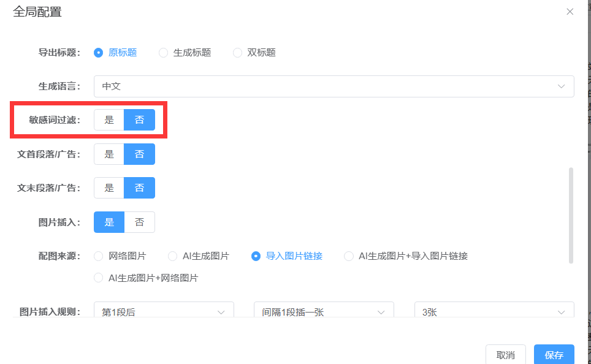Click the 取消 button
The width and height of the screenshot is (591, 364).
tap(505, 355)
